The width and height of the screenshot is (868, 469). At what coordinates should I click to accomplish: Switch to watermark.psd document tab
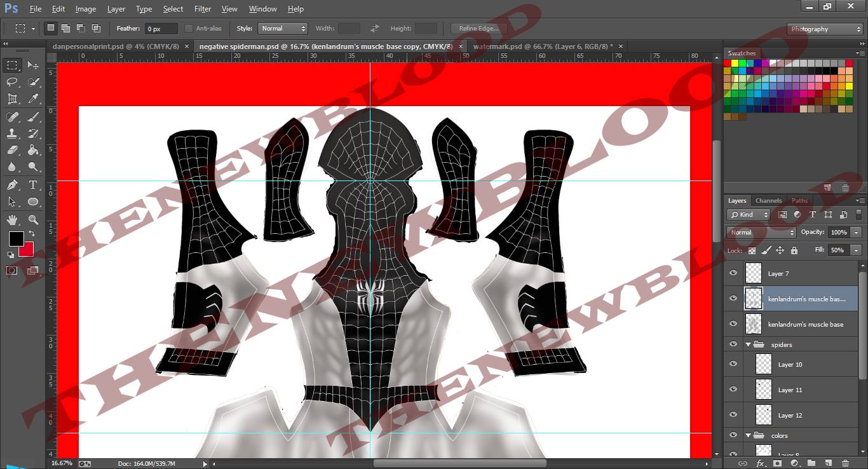[543, 46]
